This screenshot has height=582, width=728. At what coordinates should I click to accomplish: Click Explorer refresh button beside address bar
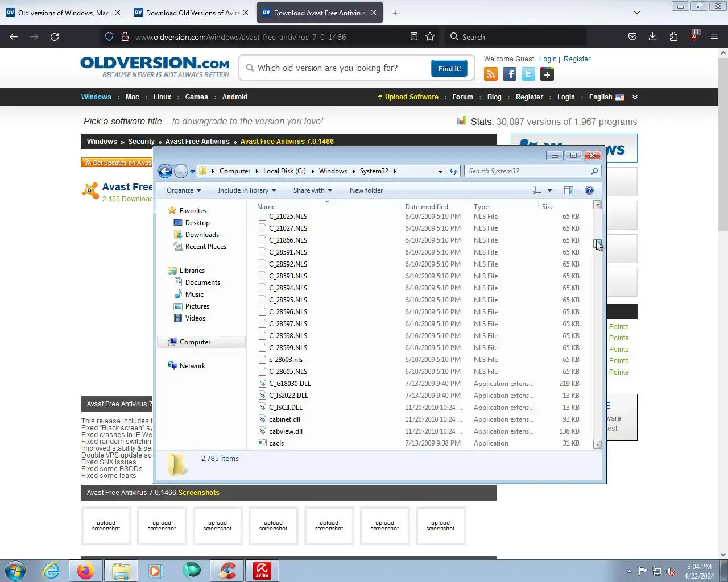point(453,171)
